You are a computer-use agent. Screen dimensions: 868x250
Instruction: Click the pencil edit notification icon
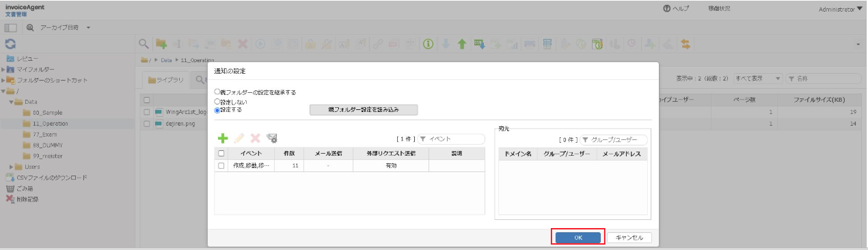coord(239,138)
